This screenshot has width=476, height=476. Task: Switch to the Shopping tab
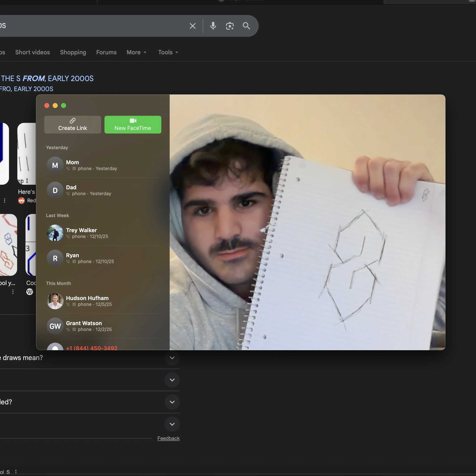tap(73, 52)
